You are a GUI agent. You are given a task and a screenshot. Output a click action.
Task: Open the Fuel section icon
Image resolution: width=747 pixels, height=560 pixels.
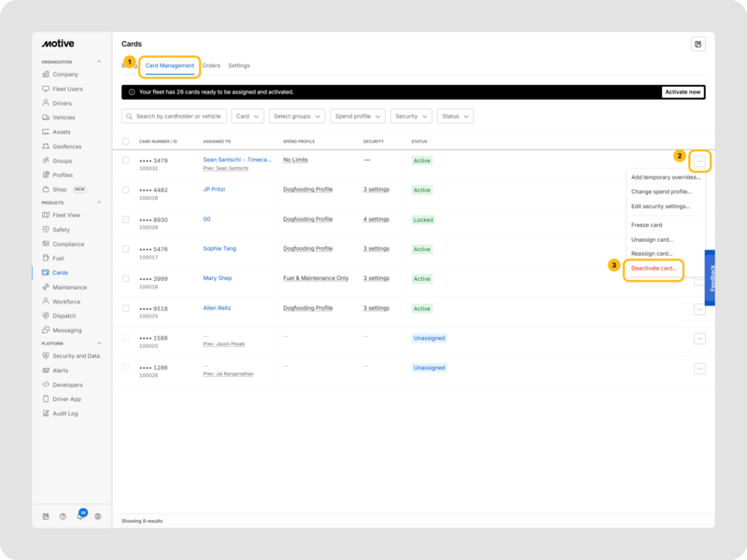(46, 258)
